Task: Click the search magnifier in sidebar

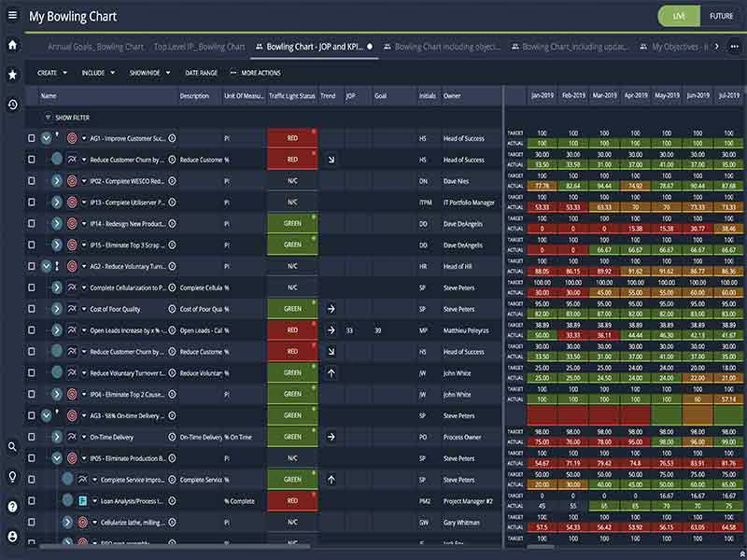Action: pos(12,447)
